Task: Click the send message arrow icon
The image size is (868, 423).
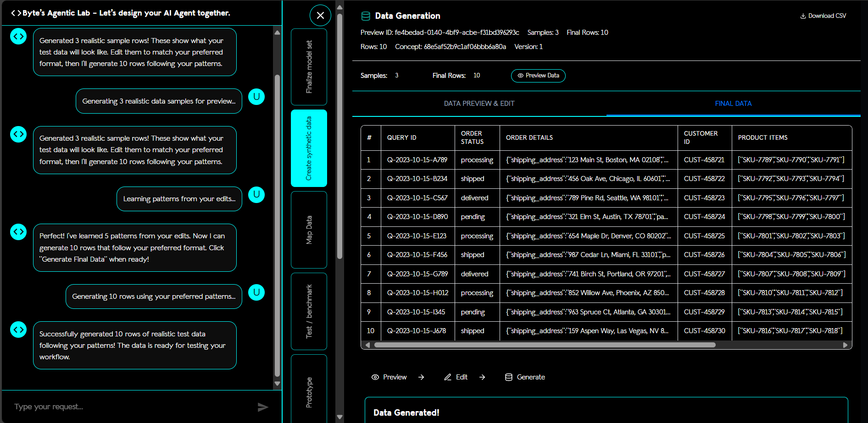Action: [x=262, y=407]
